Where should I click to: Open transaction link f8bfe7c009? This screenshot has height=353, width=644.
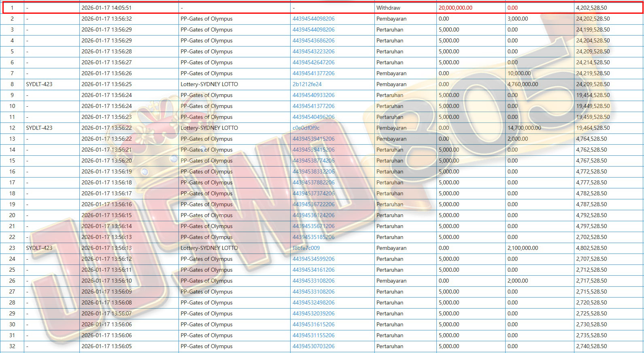[306, 248]
